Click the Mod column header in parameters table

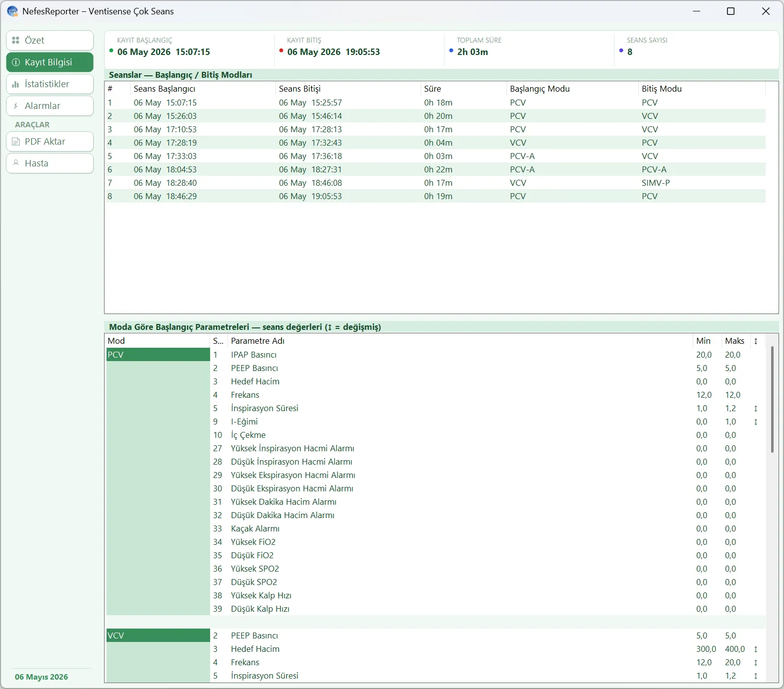pos(158,341)
